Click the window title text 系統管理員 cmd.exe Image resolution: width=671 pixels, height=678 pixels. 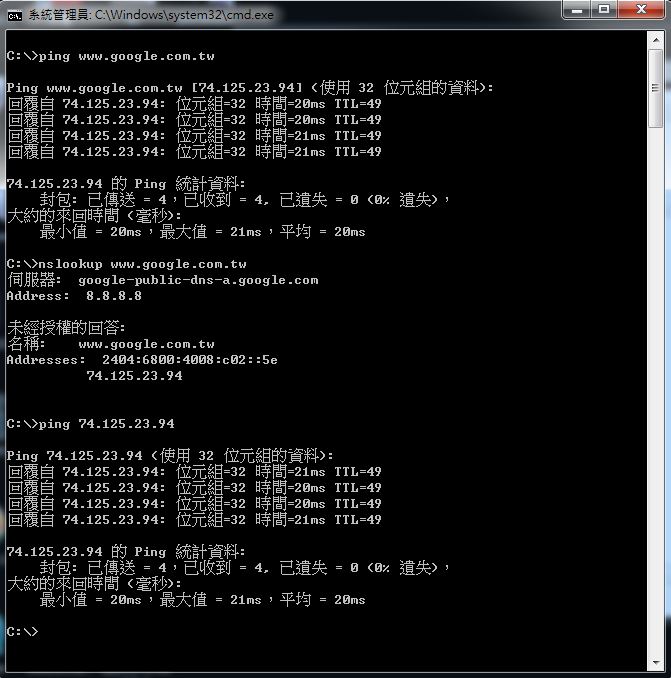tap(151, 15)
